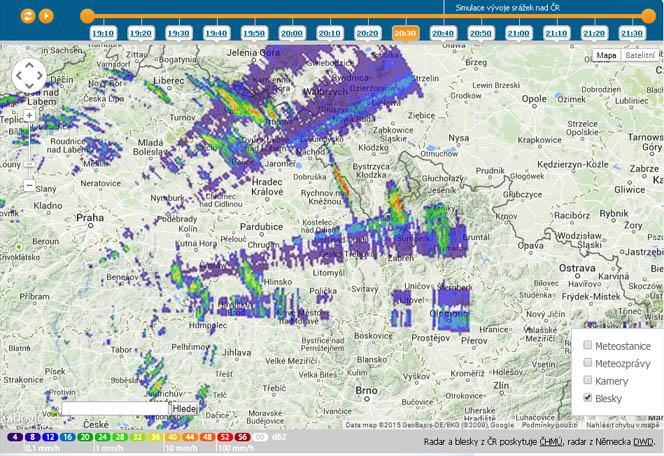Click the 24 dBZ legend swatch

click(x=102, y=437)
